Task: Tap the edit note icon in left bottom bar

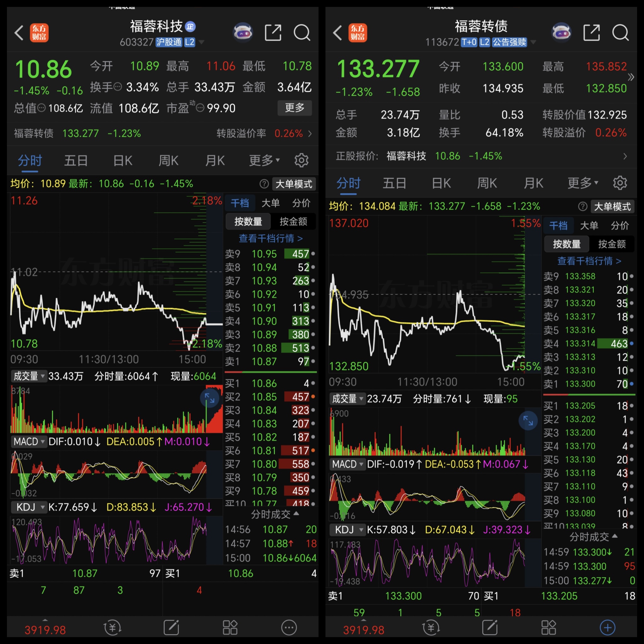Action: tap(171, 628)
